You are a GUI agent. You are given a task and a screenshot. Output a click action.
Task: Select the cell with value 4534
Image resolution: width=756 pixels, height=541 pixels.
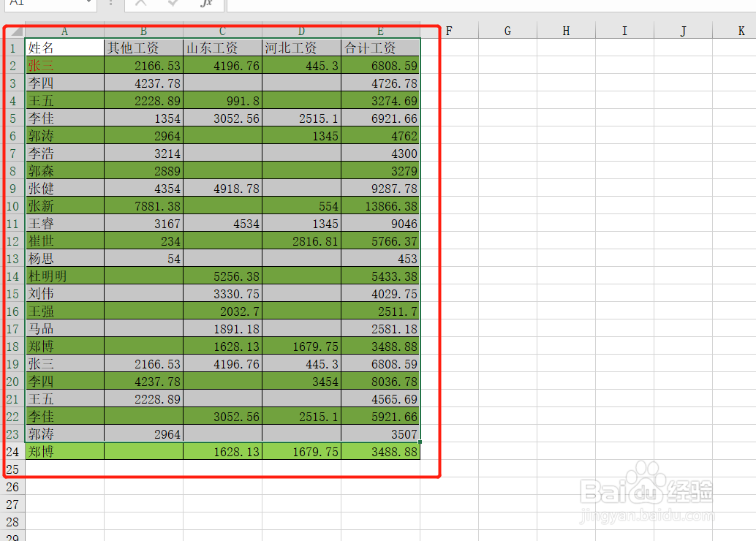point(223,223)
